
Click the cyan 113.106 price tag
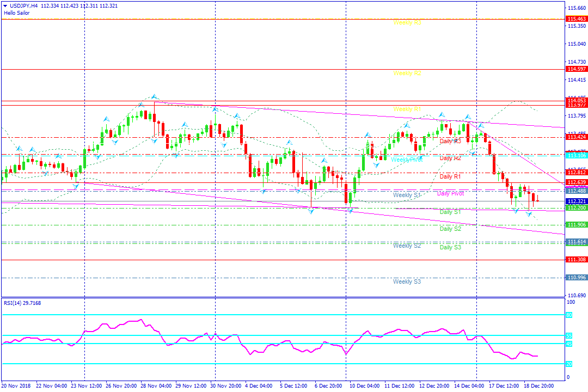tap(576, 156)
